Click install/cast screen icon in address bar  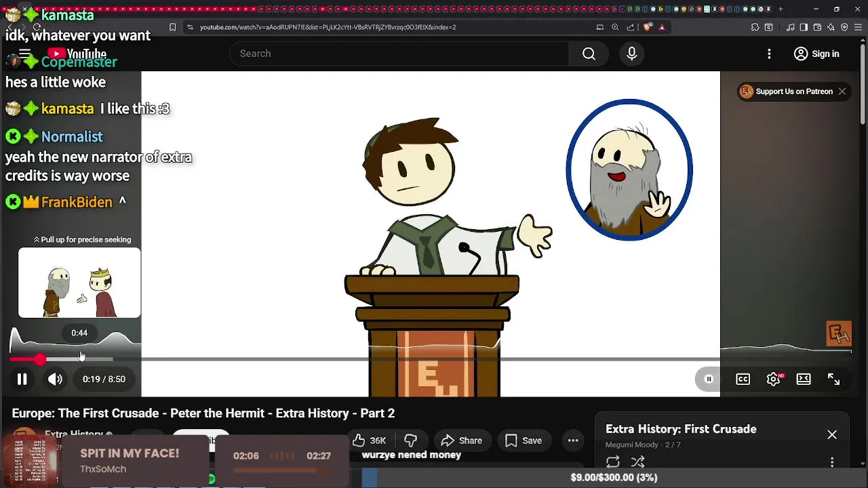click(599, 27)
